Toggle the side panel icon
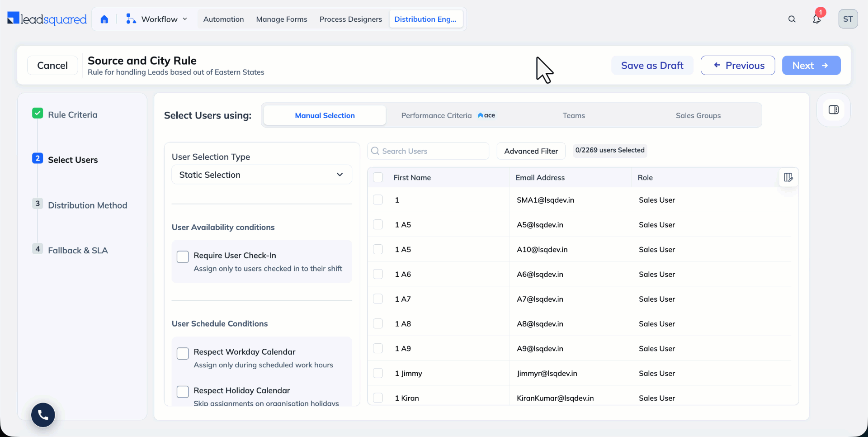 [x=834, y=110]
